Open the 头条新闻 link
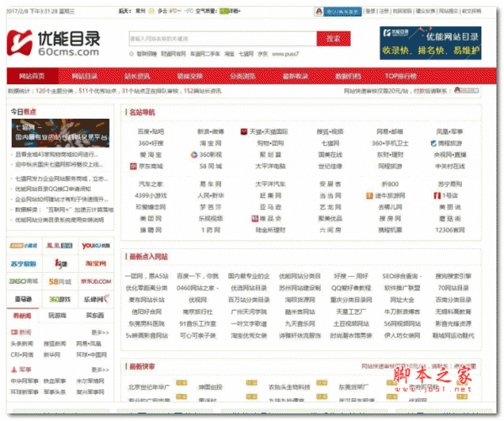 pos(22,344)
